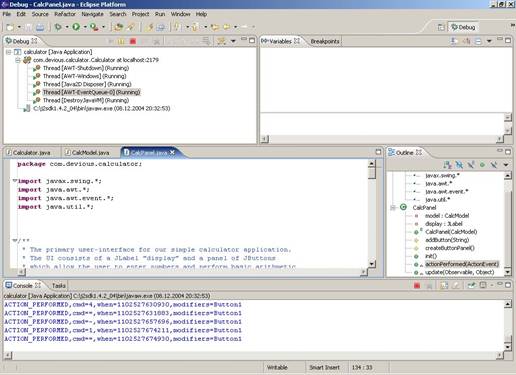516x375 pixels.
Task: Open the Outline view menu down arrow
Action: (506, 165)
